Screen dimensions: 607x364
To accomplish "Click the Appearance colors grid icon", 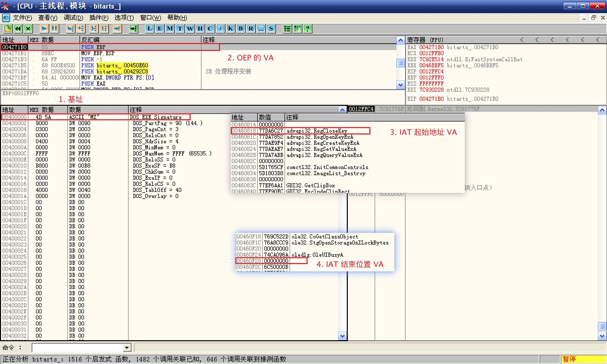I will tap(297, 29).
